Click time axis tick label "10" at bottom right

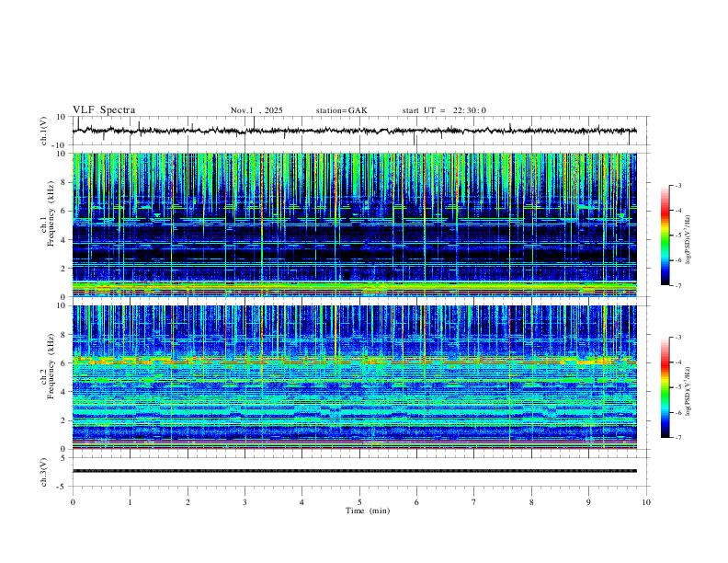coord(646,502)
